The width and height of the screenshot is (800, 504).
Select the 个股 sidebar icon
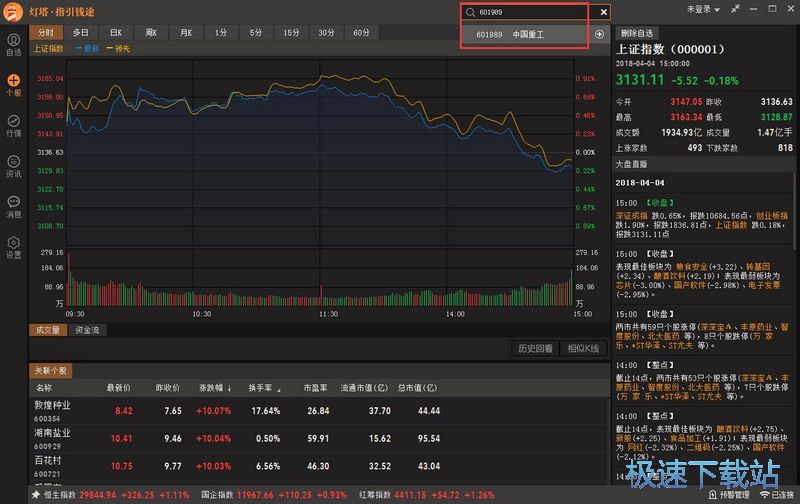pyautogui.click(x=14, y=85)
